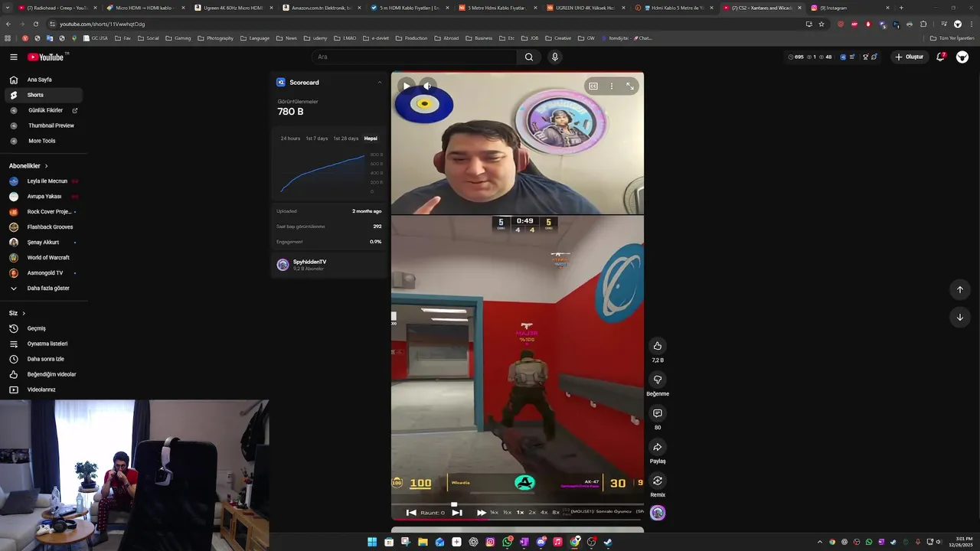980x551 pixels.
Task: Open the YouTube hamburger guide menu
Action: point(13,57)
